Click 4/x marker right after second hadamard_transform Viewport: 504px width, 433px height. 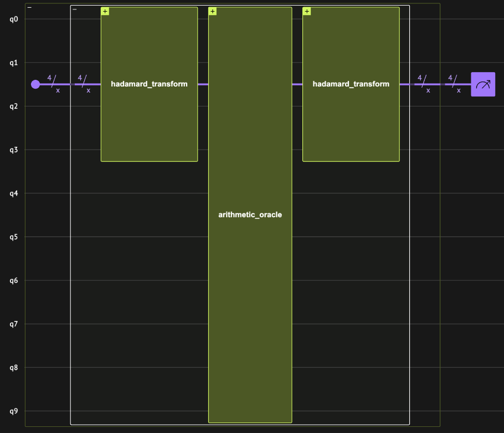424,84
